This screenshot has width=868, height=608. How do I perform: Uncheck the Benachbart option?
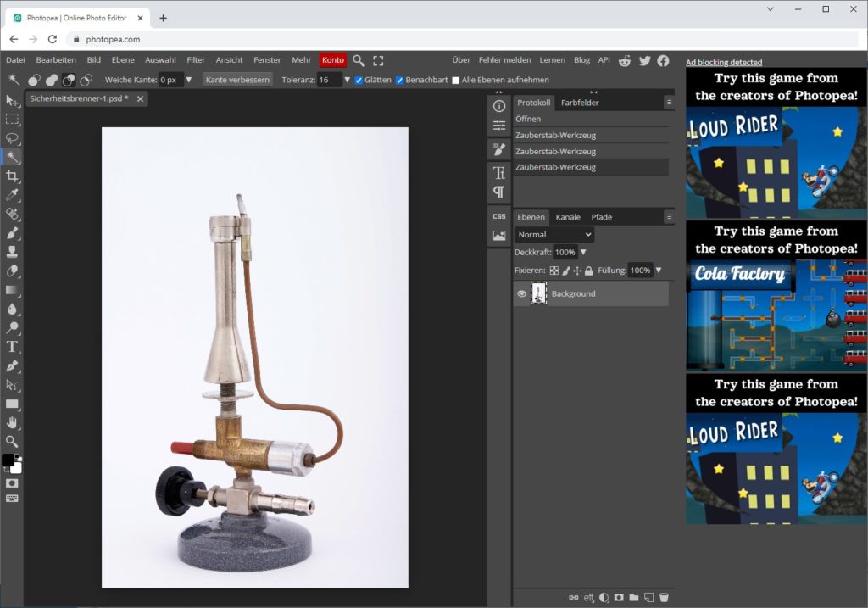(400, 80)
